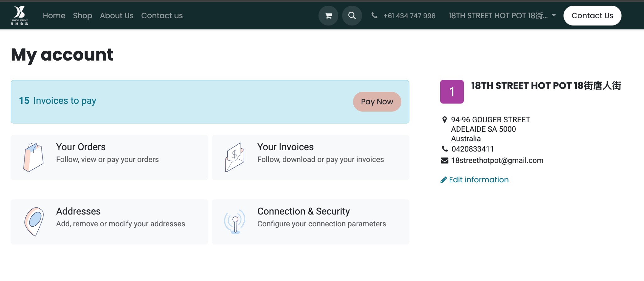Viewport: 644px width, 281px height.
Task: Click "Follow, view or pay your orders" text
Action: tap(107, 160)
